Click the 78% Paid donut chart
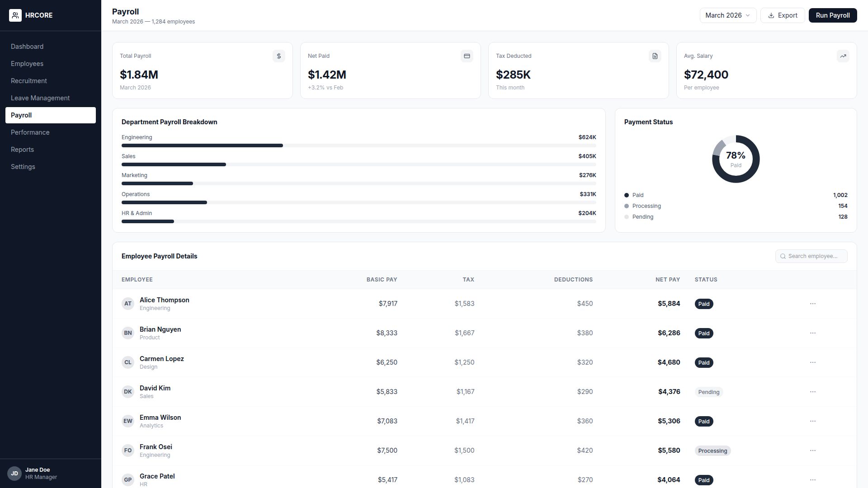The height and width of the screenshot is (488, 868). pos(736,159)
